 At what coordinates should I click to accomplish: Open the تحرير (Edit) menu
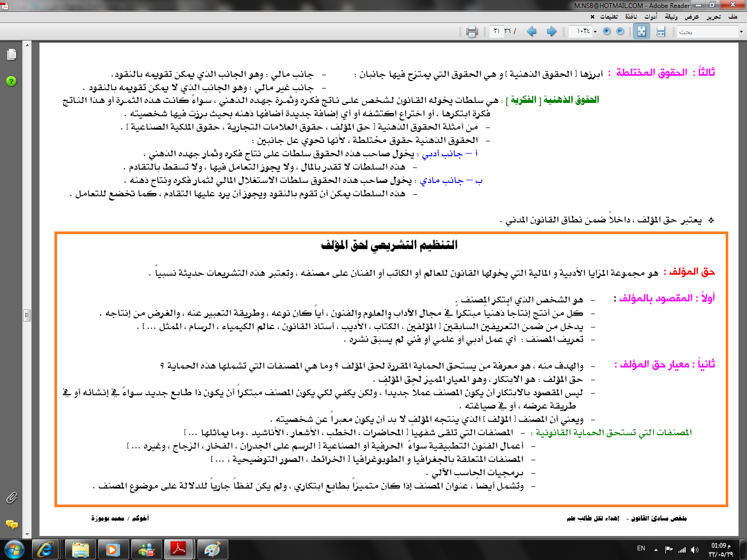point(713,17)
